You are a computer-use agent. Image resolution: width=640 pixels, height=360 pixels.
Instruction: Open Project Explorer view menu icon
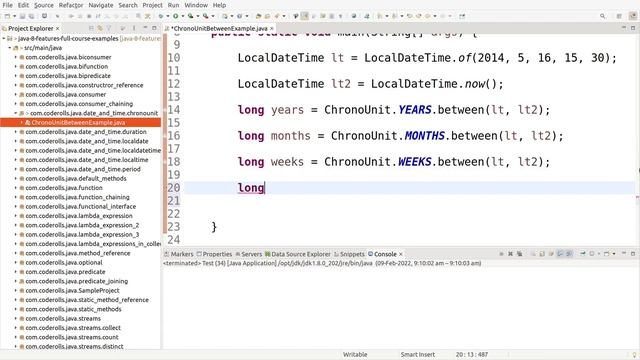pos(134,28)
